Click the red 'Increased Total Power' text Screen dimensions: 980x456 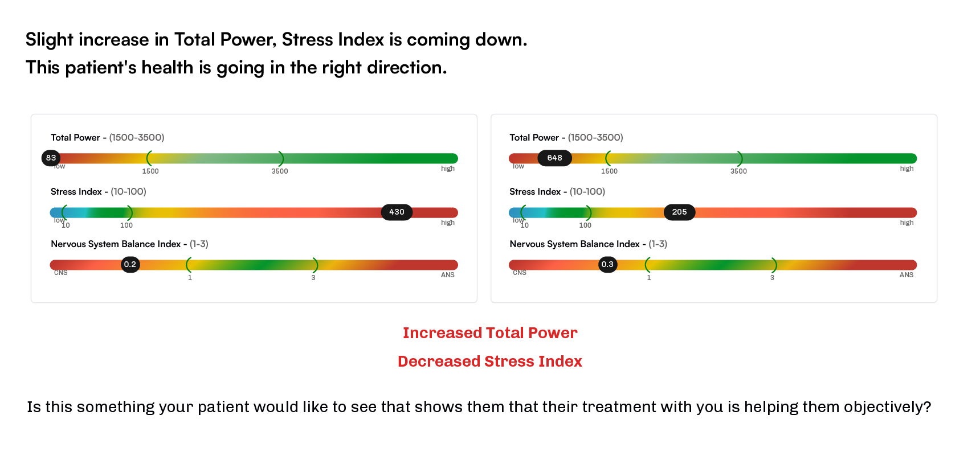pyautogui.click(x=490, y=333)
